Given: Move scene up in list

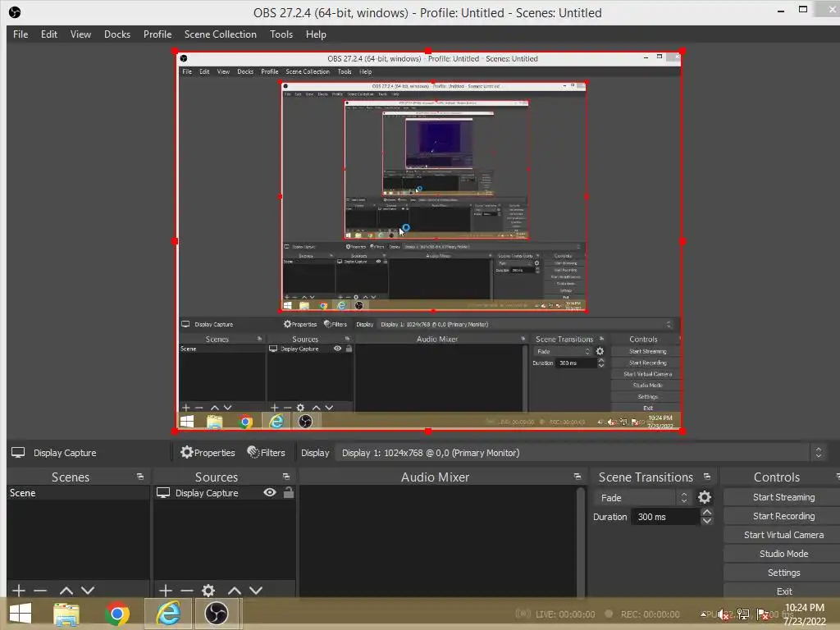Looking at the screenshot, I should pos(66,591).
